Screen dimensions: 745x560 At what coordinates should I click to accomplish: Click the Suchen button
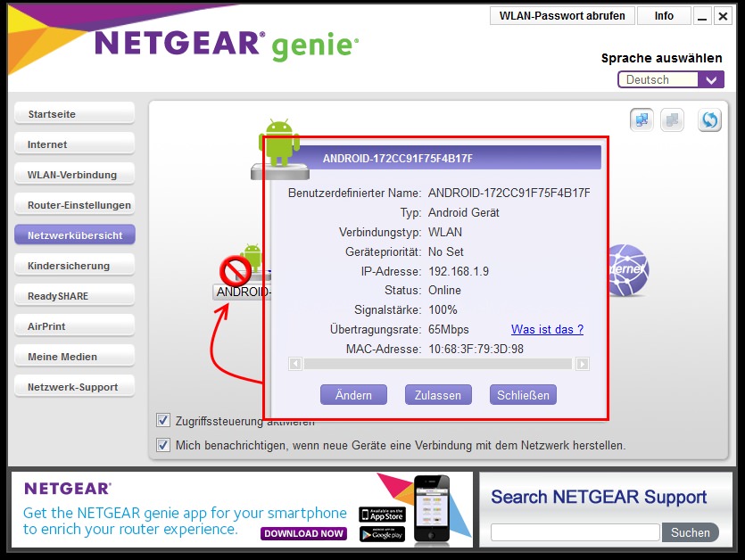pos(690,532)
